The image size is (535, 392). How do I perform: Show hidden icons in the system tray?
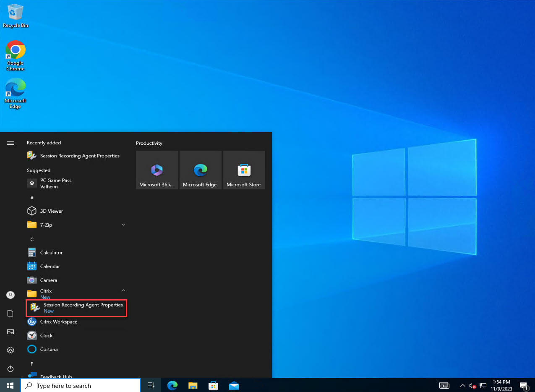[x=462, y=385]
